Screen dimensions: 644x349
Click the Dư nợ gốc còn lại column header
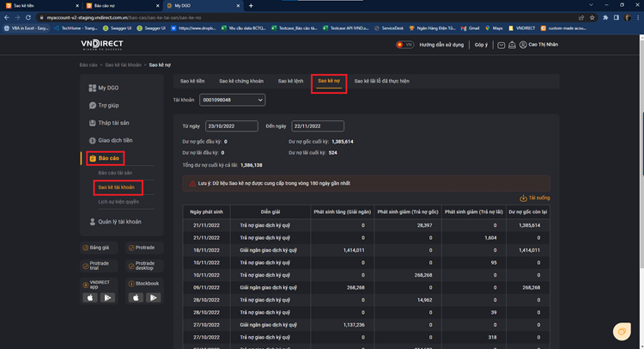[528, 212]
